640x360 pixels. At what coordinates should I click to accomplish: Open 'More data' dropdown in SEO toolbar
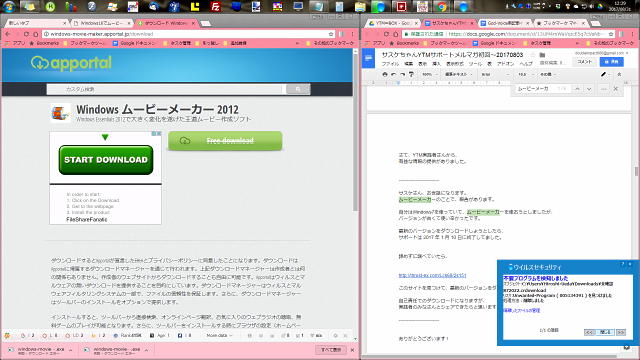click(220, 336)
